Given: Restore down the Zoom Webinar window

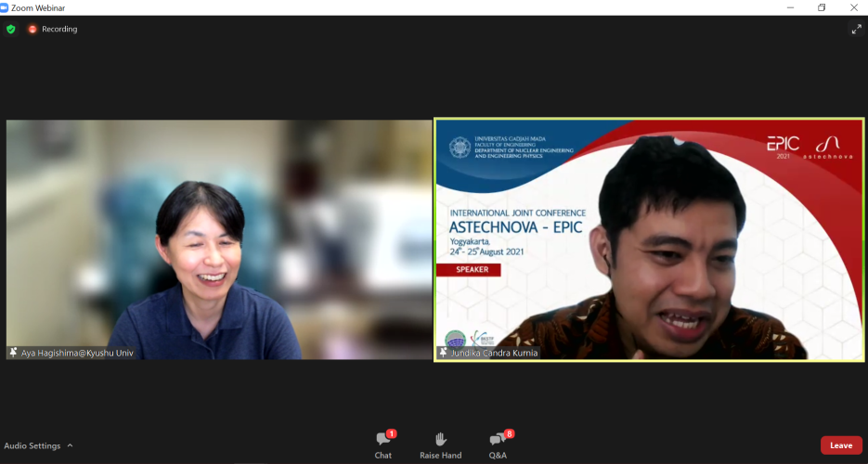Looking at the screenshot, I should pos(822,7).
